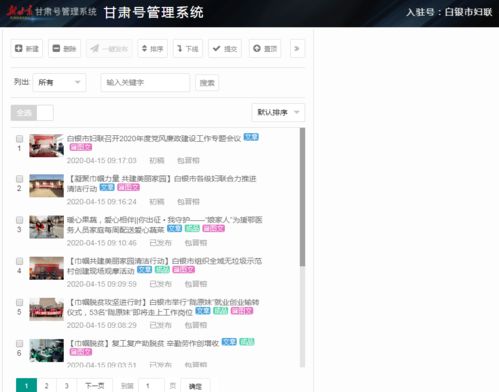499x392 pixels.
Task: Click the 下线 take-offline toolbar button
Action: tap(188, 49)
